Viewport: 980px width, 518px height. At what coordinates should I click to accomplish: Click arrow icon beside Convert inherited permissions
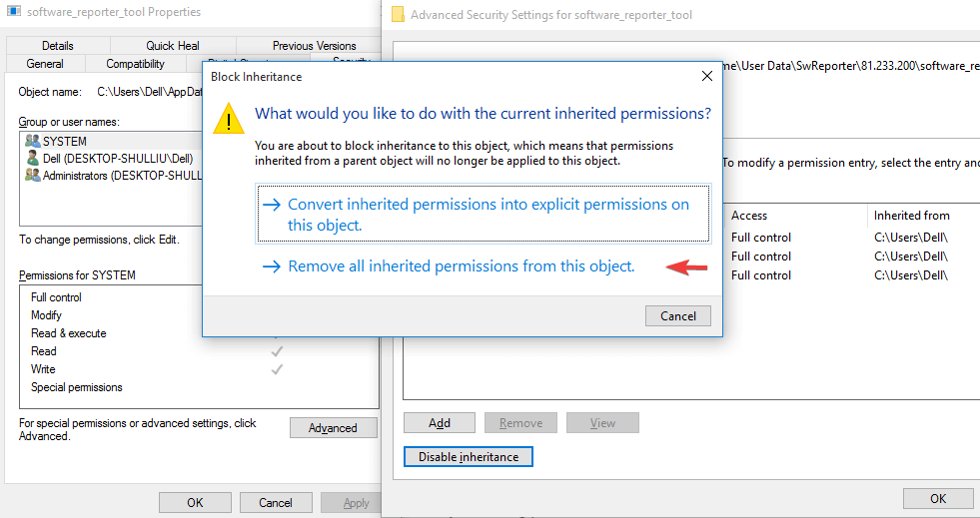pos(272,205)
